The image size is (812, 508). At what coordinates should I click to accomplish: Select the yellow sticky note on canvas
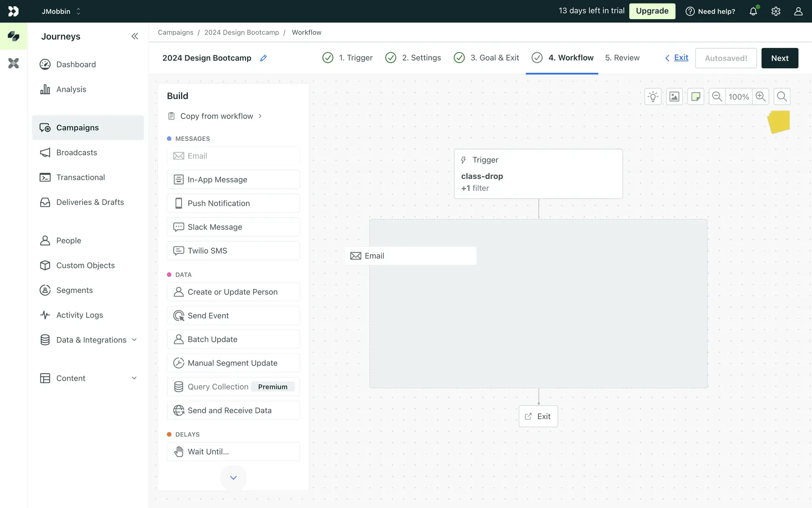pos(779,122)
